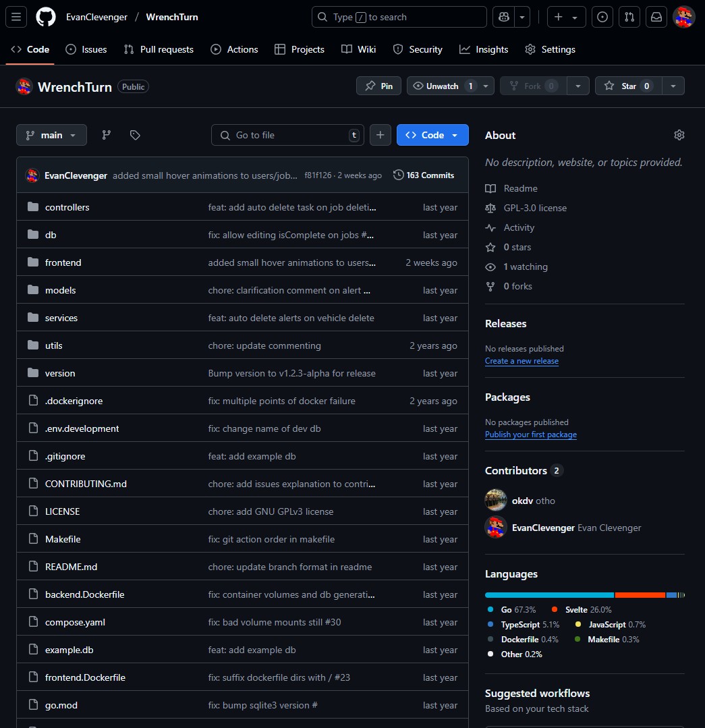The image size is (705, 728).
Task: Switch to the Insights tab
Action: [484, 49]
